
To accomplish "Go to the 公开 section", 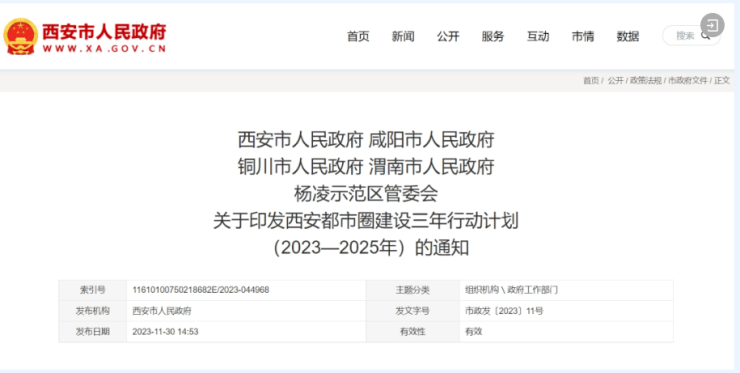I will pos(448,36).
